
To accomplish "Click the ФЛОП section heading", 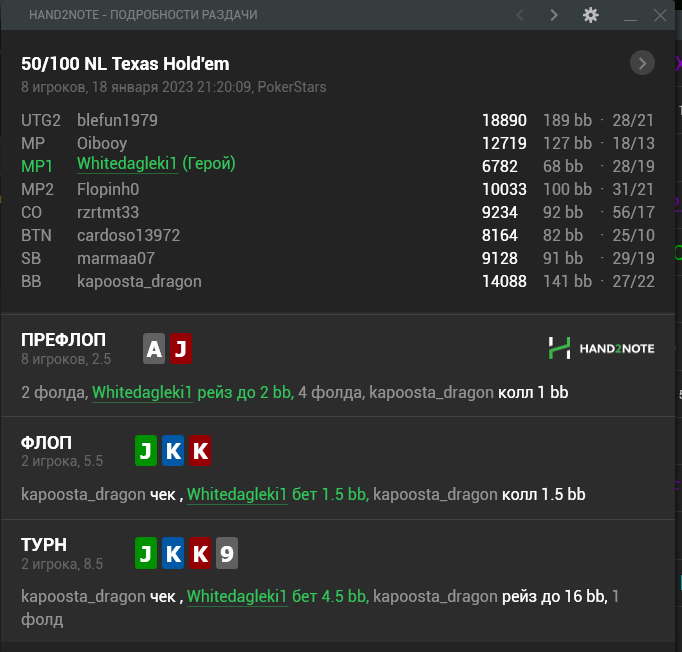I will 47,443.
